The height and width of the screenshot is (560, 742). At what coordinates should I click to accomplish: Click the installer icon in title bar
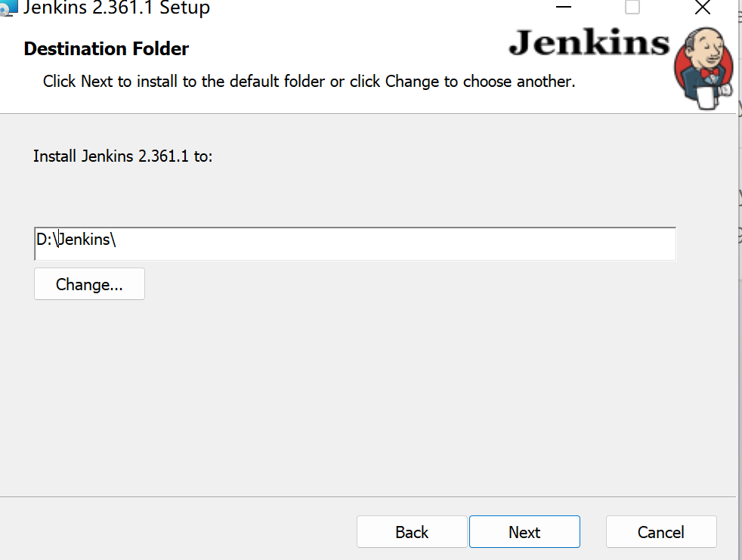click(8, 7)
